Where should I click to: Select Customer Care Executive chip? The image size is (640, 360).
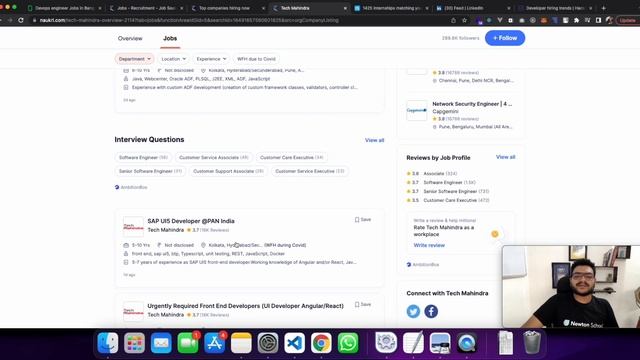(291, 158)
